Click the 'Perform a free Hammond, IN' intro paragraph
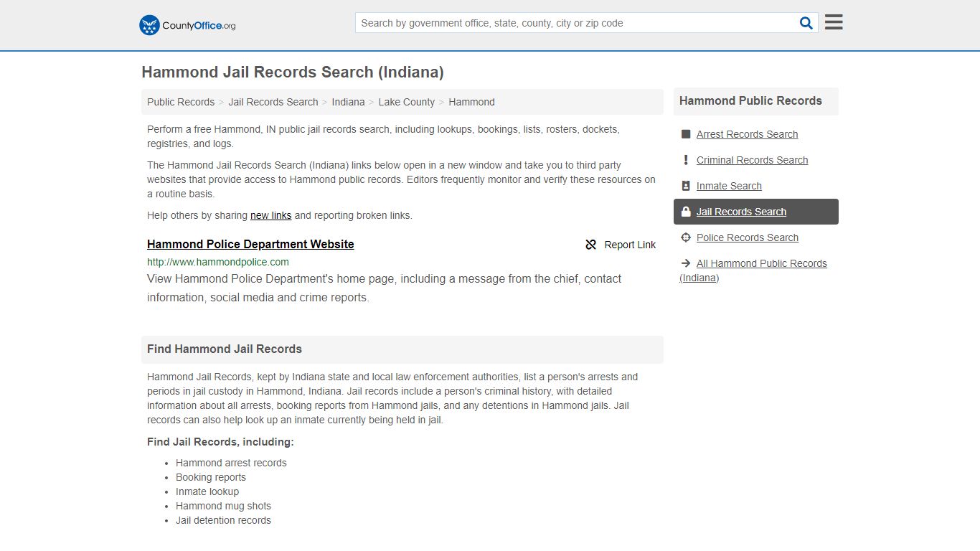 tap(383, 136)
